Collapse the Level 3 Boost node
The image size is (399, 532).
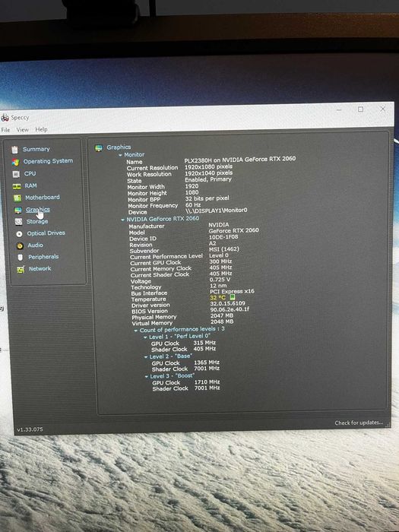147,377
